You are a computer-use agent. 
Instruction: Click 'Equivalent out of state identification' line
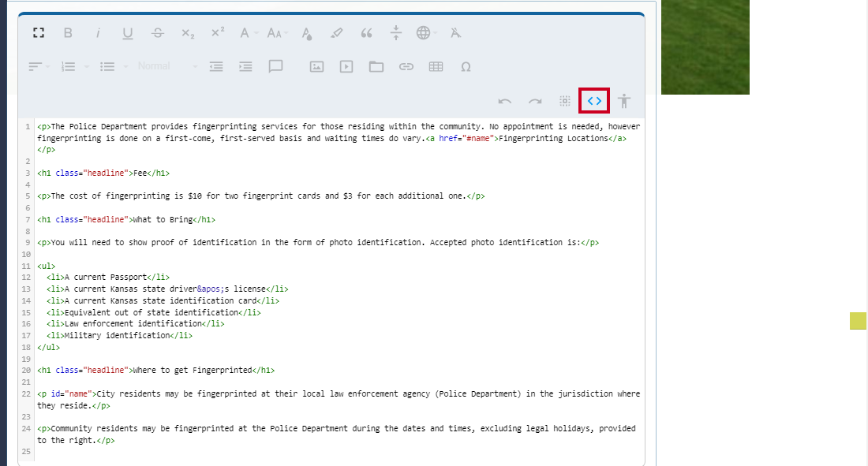pos(154,313)
